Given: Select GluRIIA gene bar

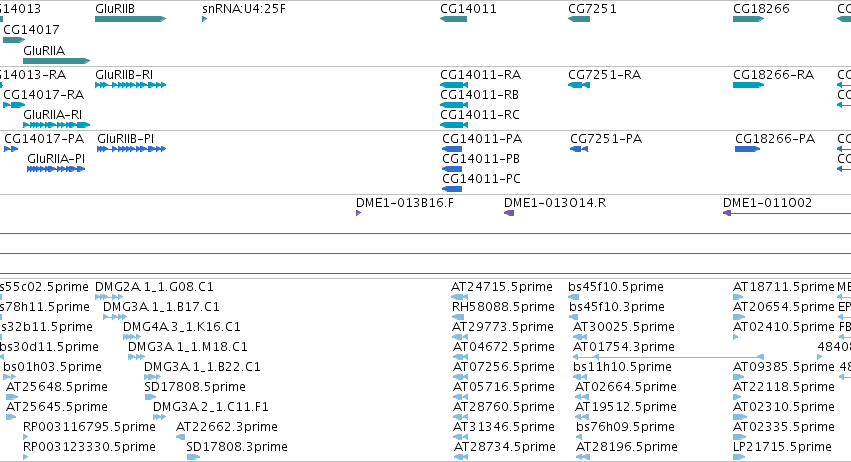Looking at the screenshot, I should coord(56,61).
